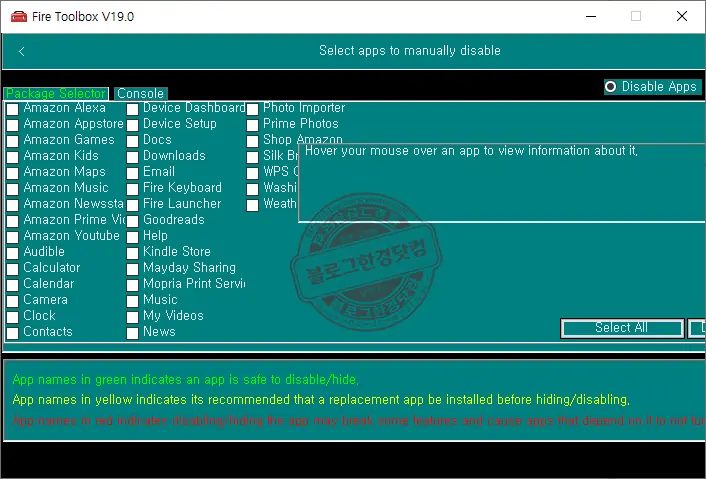Tick the Fire Launcher checkbox

[132, 205]
